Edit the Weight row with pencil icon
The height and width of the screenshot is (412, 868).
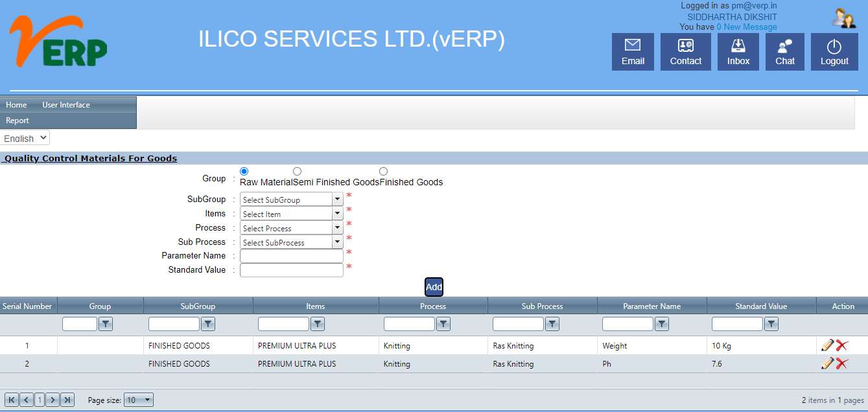tap(827, 345)
